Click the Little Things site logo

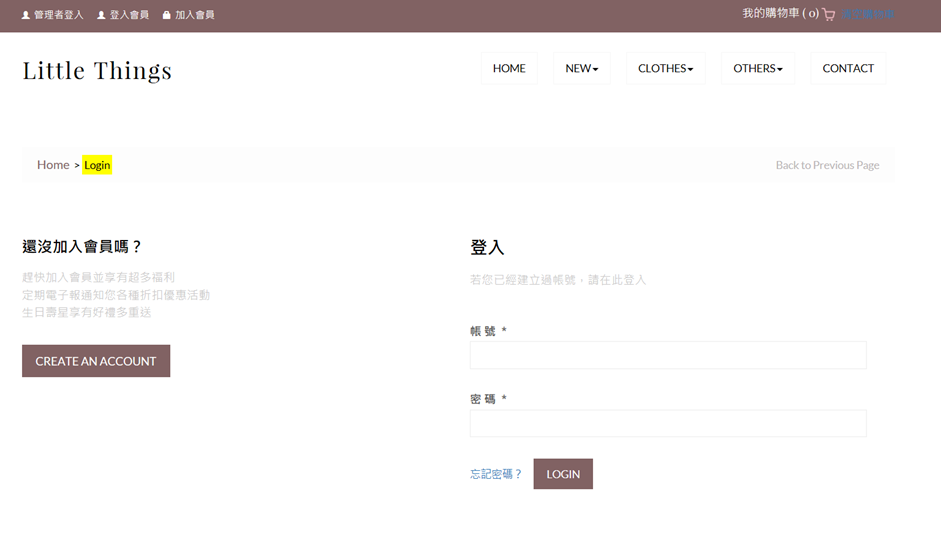[97, 70]
